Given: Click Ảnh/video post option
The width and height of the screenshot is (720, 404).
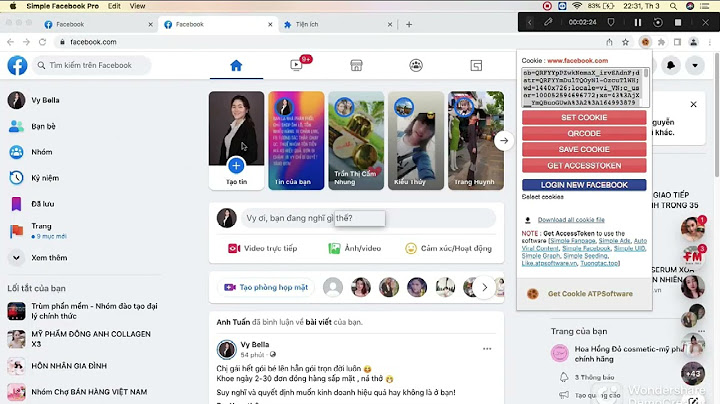Looking at the screenshot, I should (354, 248).
